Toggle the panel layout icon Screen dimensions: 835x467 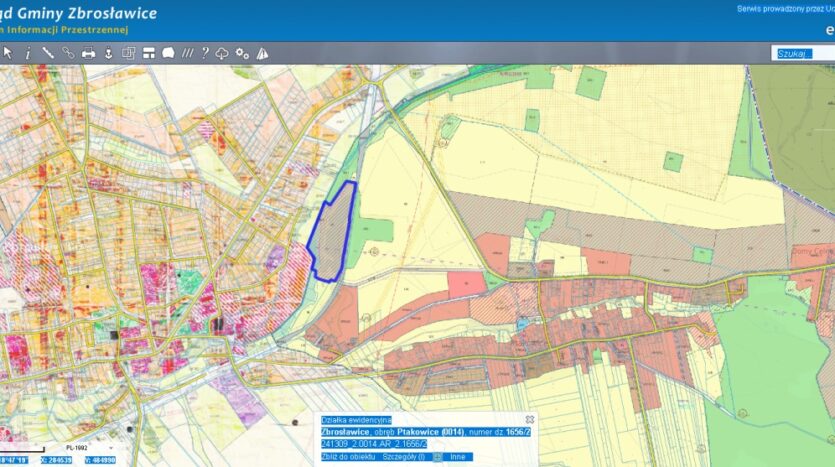[148, 53]
